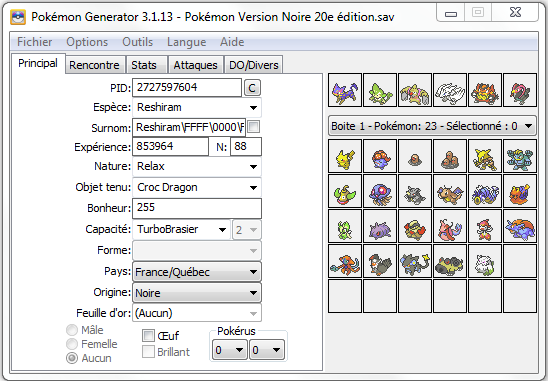The width and height of the screenshot is (548, 381).
Task: Click into the Bonheur input field
Action: tap(197, 208)
